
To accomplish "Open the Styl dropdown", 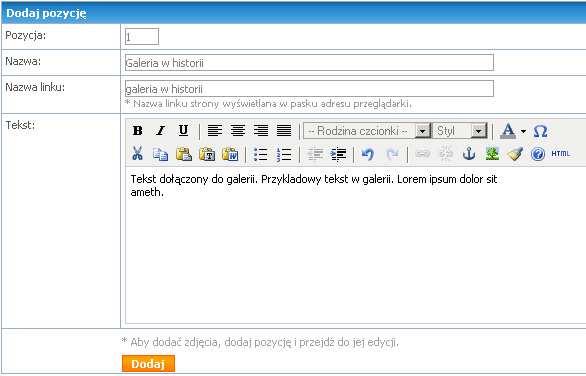I will pos(460,131).
